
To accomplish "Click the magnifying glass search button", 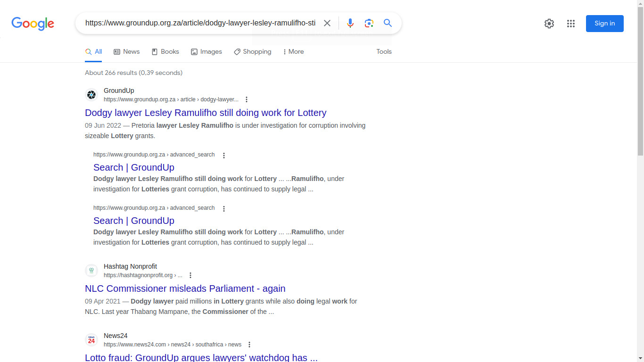I will 388,23.
